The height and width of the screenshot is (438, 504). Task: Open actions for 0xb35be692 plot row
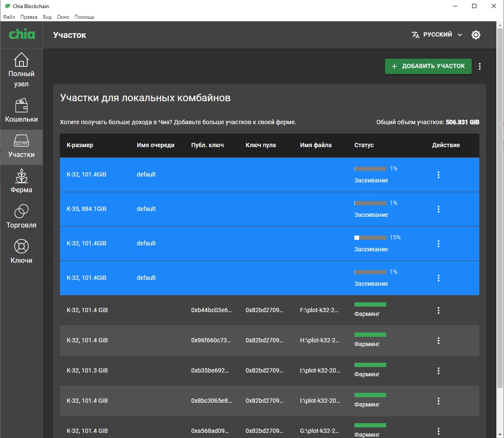point(439,371)
